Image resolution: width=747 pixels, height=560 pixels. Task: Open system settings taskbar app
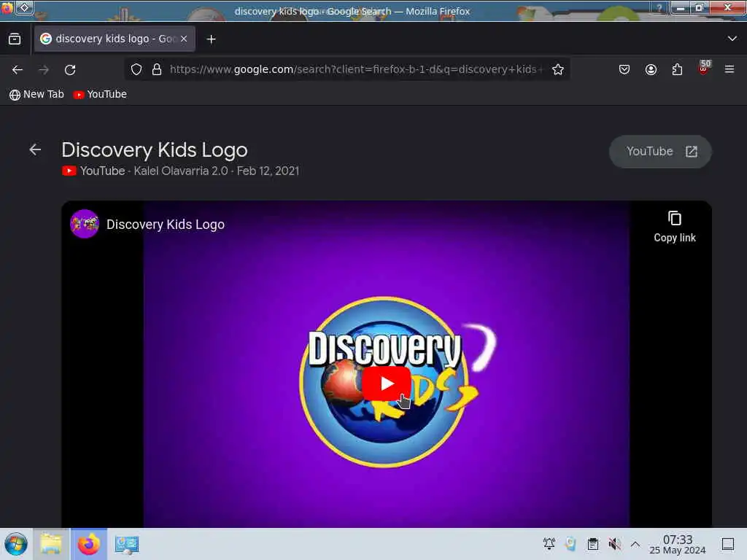tap(127, 544)
